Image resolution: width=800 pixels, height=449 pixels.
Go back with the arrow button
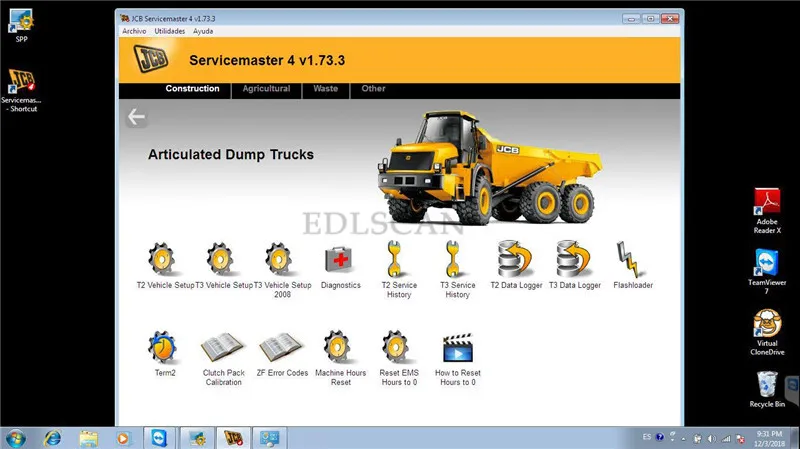(x=136, y=117)
